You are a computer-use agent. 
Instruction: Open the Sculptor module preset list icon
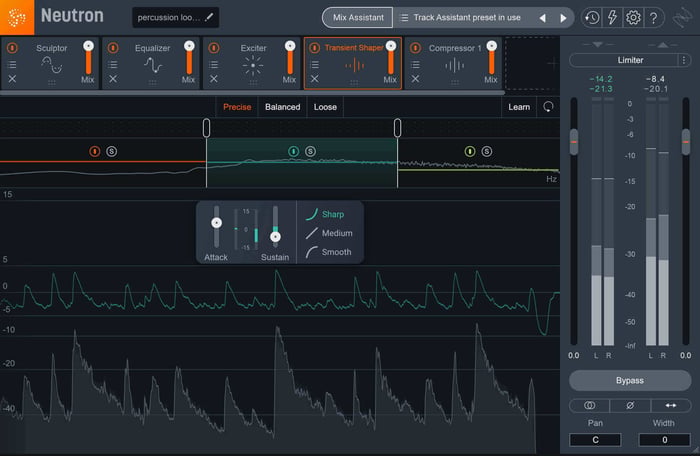[x=12, y=65]
